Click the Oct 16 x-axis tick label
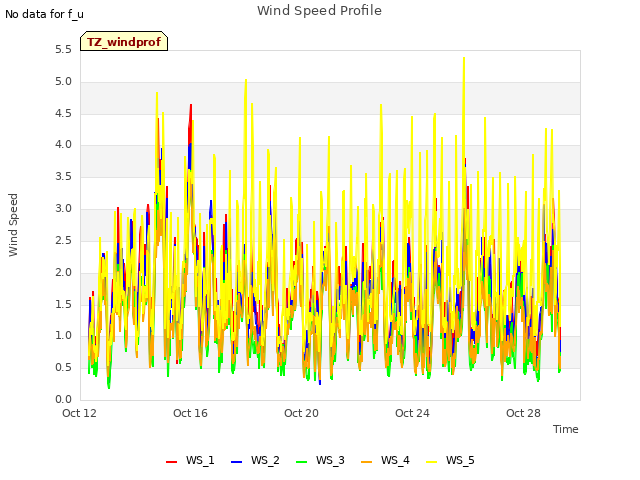This screenshot has width=640, height=480. pos(190,413)
